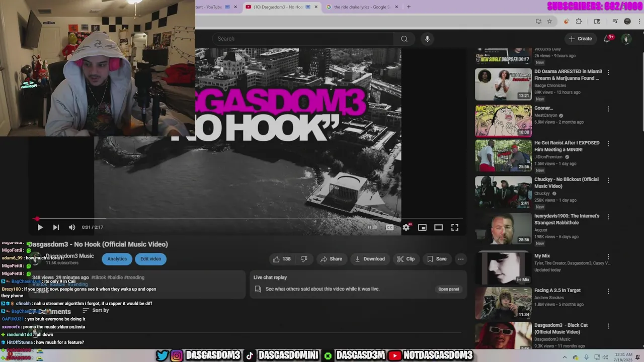Screen dimensions: 644x362
Task: Open the Create menu
Action: click(x=580, y=39)
